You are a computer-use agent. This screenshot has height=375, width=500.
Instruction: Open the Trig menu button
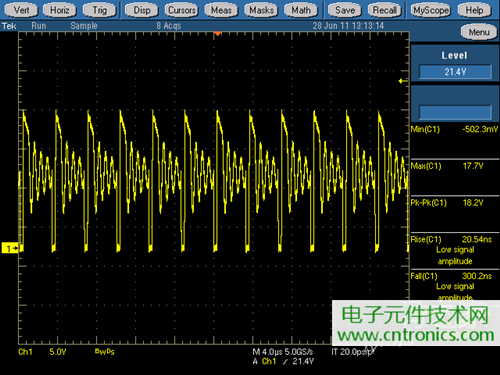pos(100,10)
